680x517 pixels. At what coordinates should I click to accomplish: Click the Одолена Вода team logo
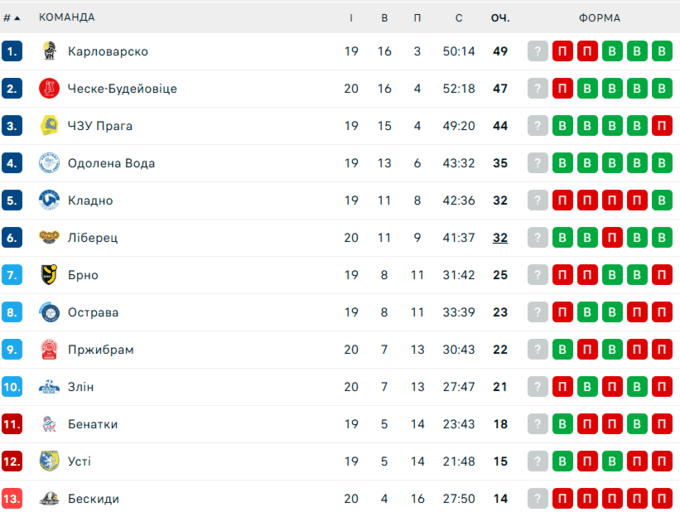49,163
